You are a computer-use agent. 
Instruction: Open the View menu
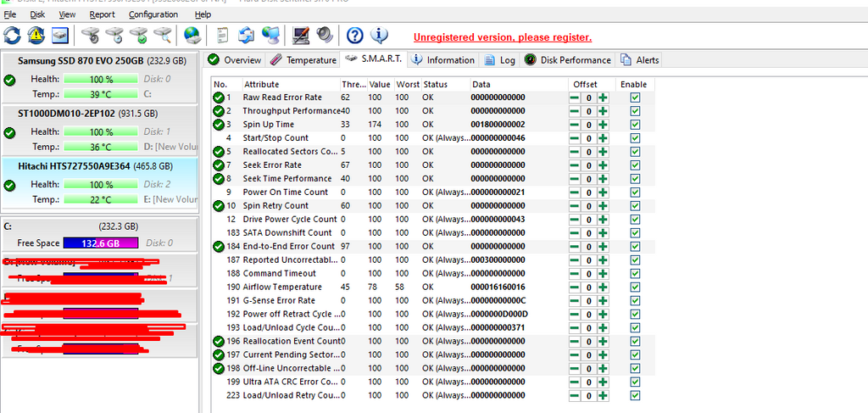pos(67,14)
